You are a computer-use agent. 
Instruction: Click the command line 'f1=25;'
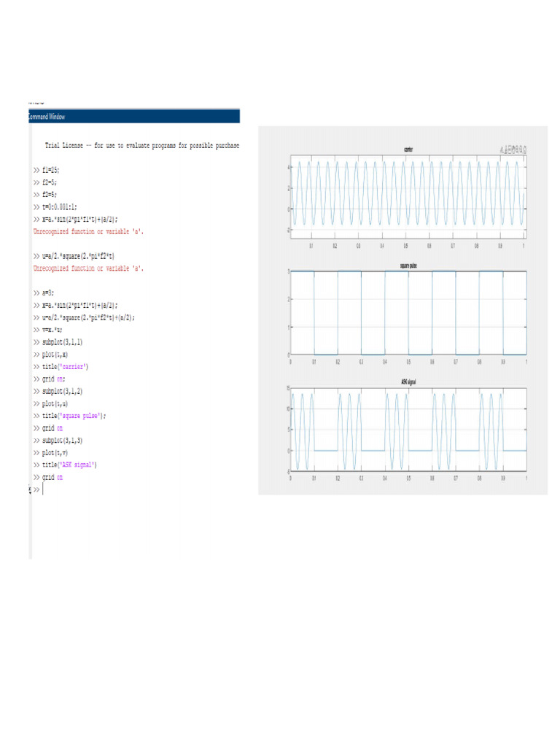pyautogui.click(x=51, y=170)
